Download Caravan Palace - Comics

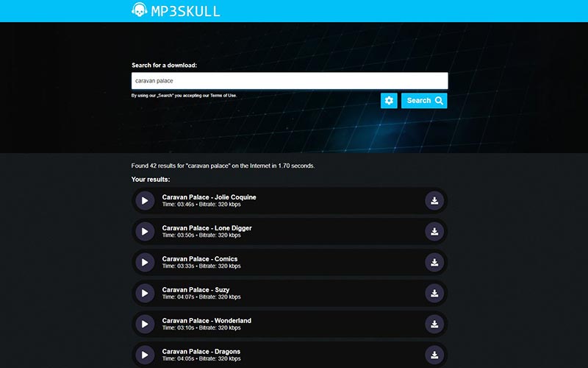(x=434, y=262)
